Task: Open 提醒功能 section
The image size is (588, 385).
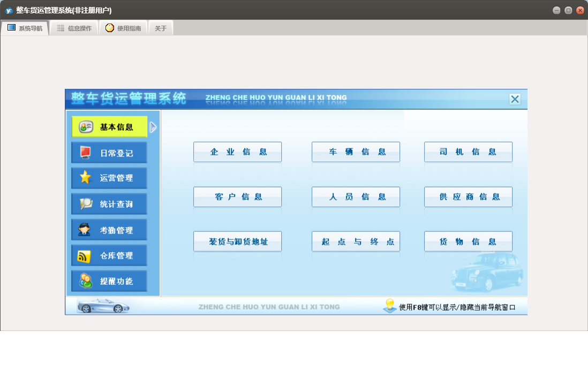Action: tap(109, 281)
